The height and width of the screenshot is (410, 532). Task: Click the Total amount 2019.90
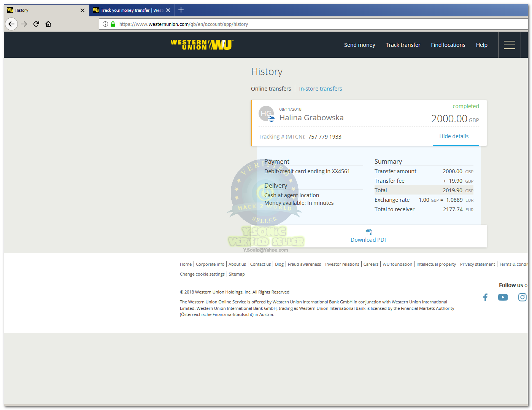453,190
